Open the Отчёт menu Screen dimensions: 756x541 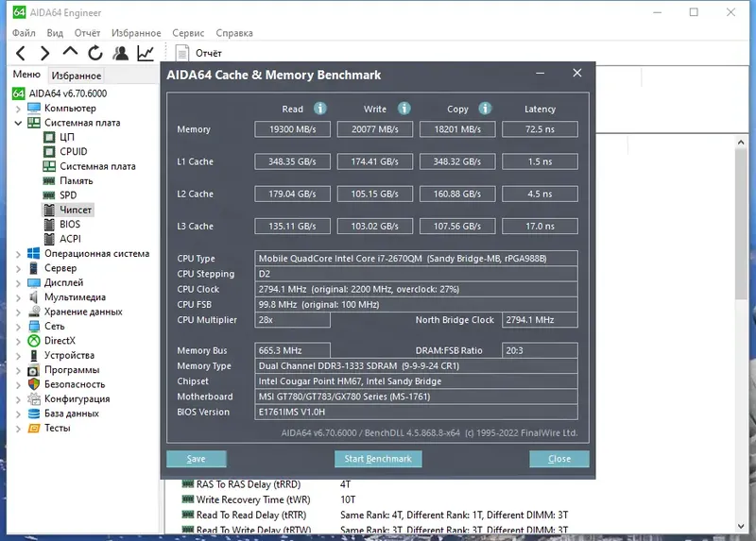click(87, 33)
